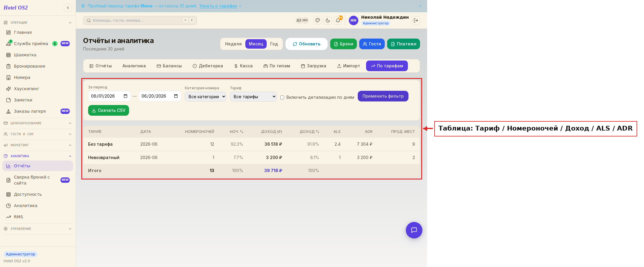Open the theme palette icon

click(318, 20)
